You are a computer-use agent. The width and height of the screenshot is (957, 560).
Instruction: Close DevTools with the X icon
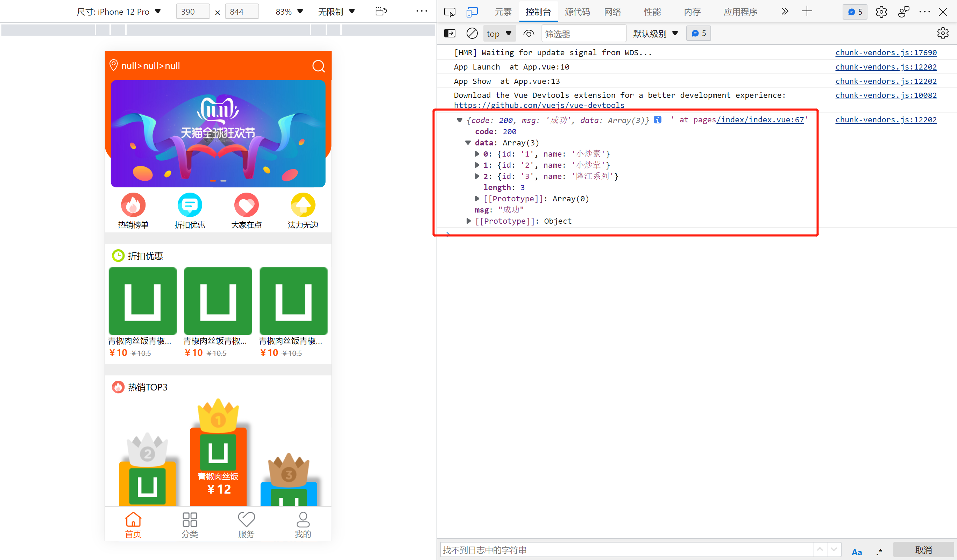point(943,12)
